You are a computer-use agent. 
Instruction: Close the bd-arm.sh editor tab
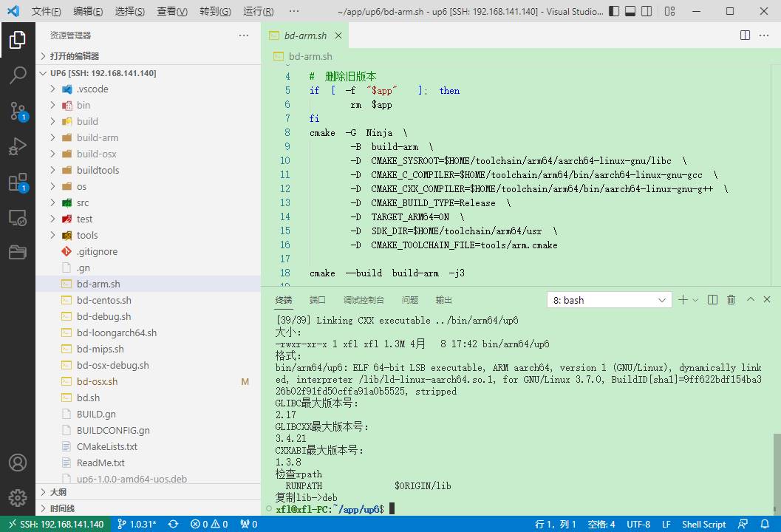338,35
